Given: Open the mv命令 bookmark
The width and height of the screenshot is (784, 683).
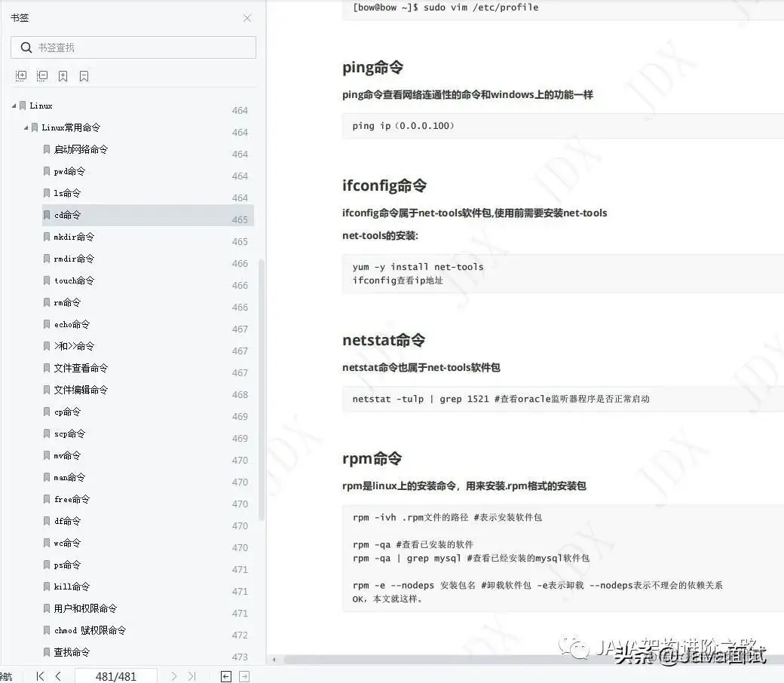Looking at the screenshot, I should point(67,455).
